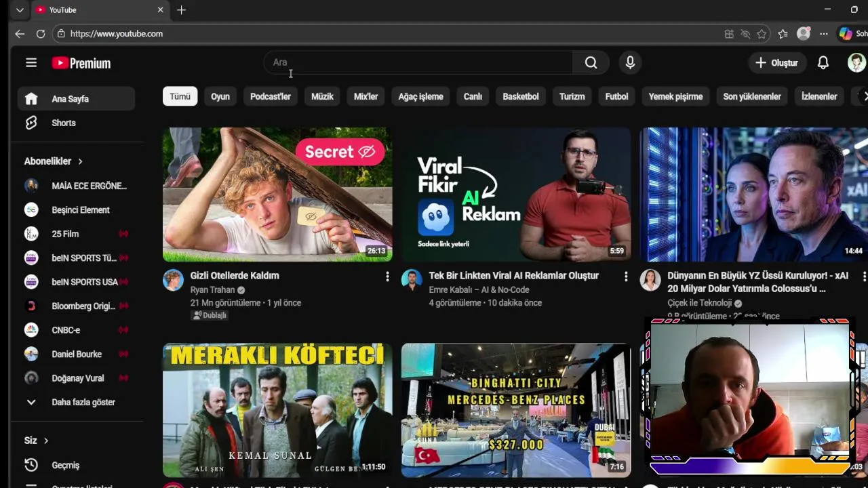The height and width of the screenshot is (488, 868).
Task: Click the Oluştur create button
Action: tap(776, 62)
